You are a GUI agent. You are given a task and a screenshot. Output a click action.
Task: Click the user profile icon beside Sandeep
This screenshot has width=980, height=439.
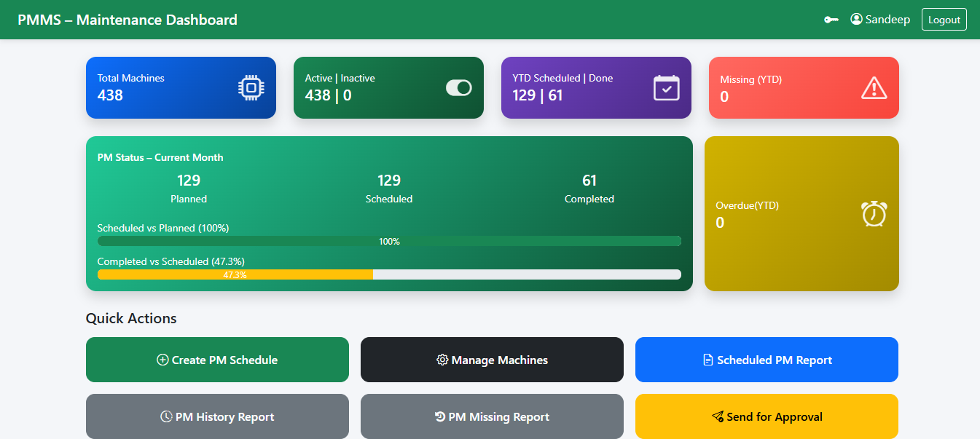pyautogui.click(x=856, y=19)
